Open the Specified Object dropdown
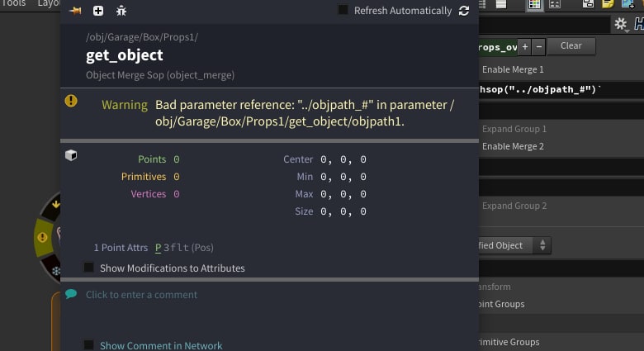 (x=514, y=245)
